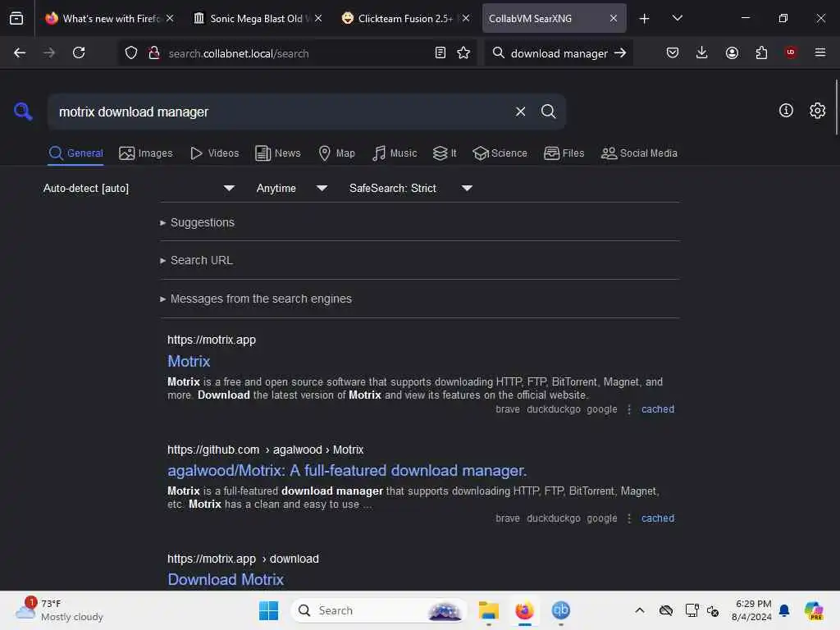Open the notification bell in tray
The width and height of the screenshot is (840, 630).
(x=784, y=610)
